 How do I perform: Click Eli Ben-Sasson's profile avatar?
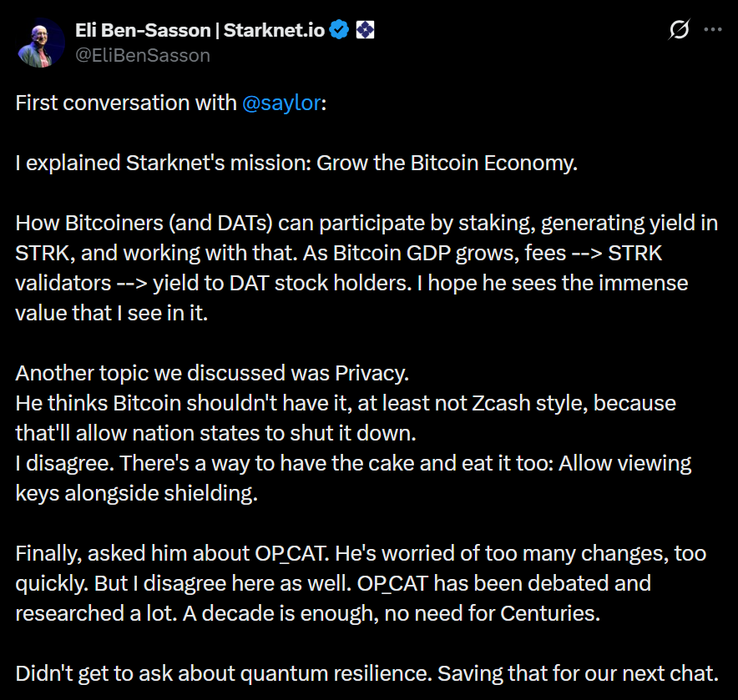(41, 43)
